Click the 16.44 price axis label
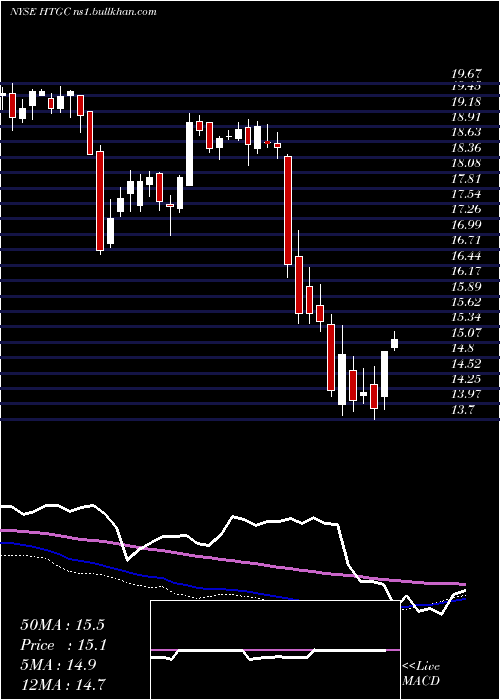This screenshot has width=500, height=700. (x=466, y=256)
